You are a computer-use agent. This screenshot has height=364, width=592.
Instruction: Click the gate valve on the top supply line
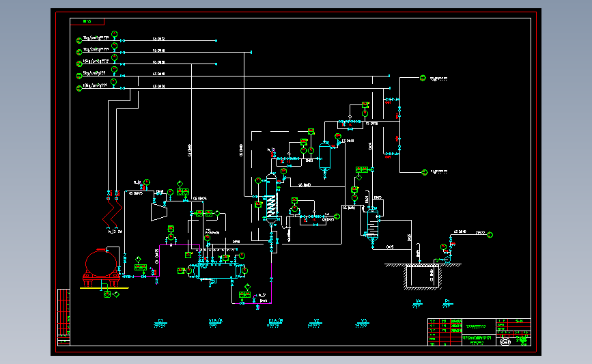pyautogui.click(x=123, y=40)
